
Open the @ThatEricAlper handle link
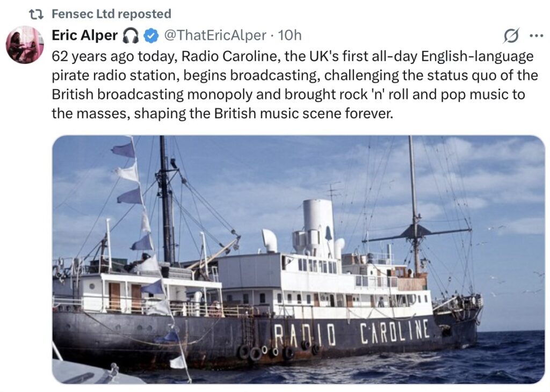[215, 35]
